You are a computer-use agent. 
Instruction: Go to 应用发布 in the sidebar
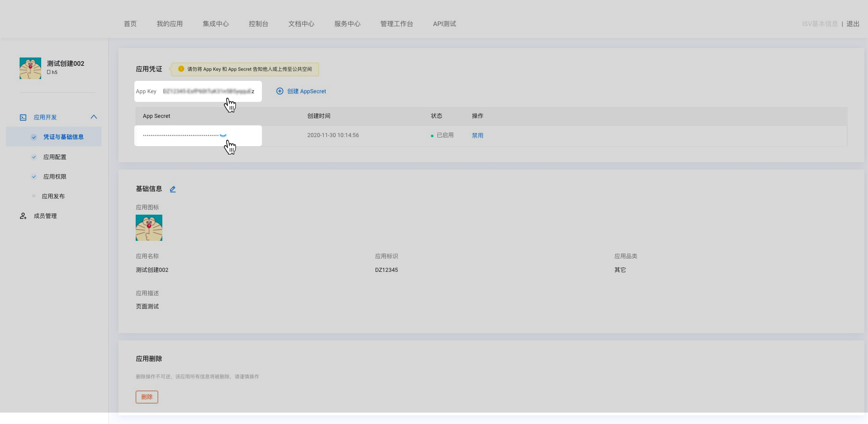pos(53,196)
